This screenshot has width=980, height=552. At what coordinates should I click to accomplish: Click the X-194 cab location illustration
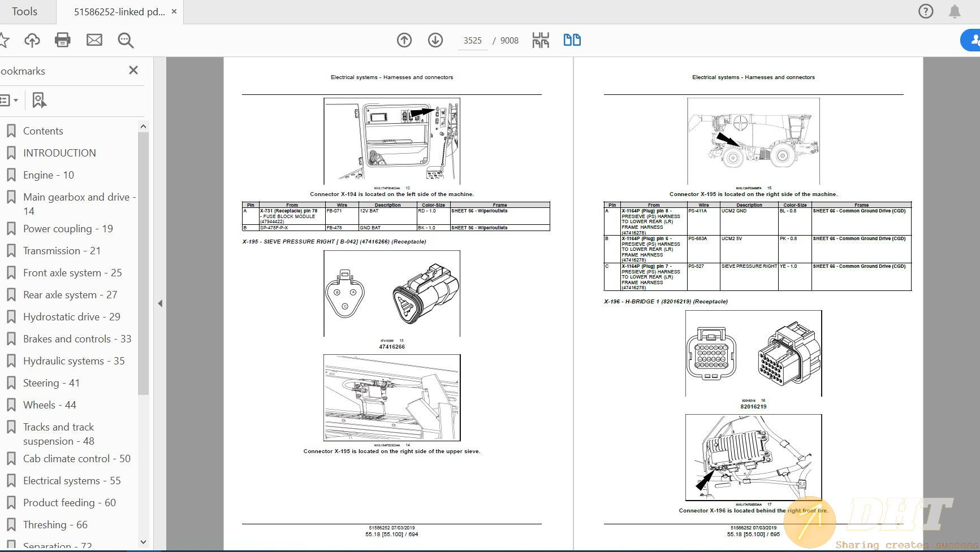pos(392,141)
